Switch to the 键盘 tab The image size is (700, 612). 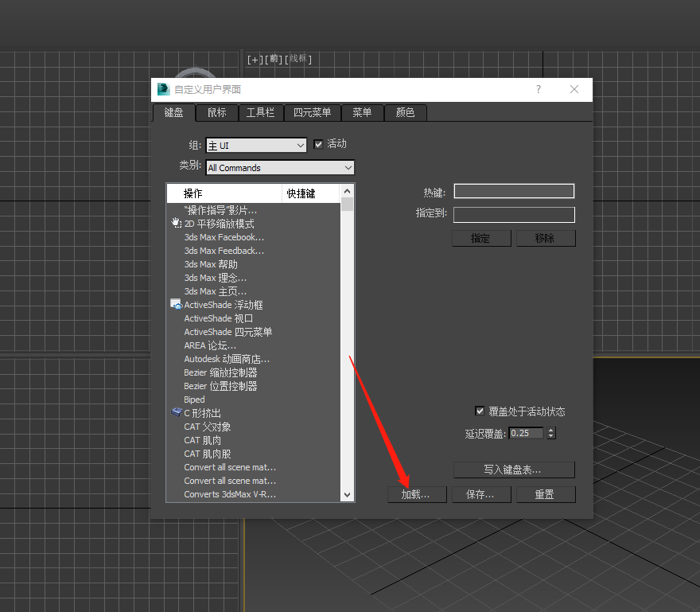click(173, 112)
